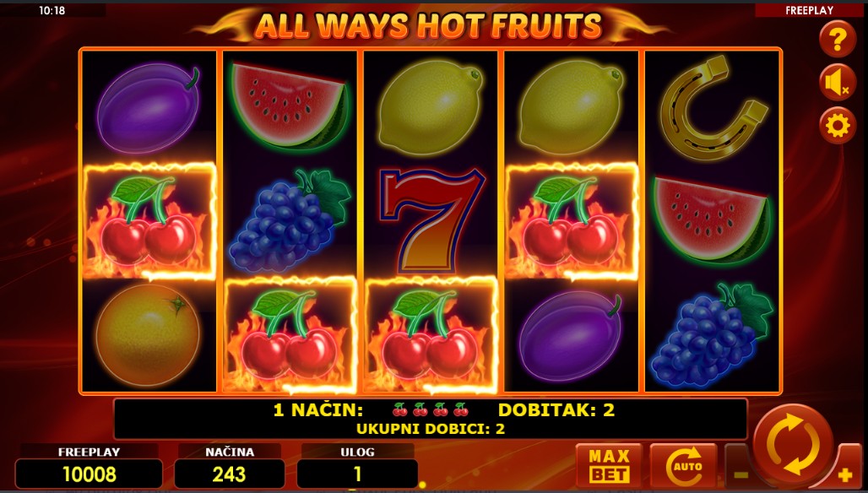Click the red 7 symbol
868x493 pixels.
[x=431, y=221]
